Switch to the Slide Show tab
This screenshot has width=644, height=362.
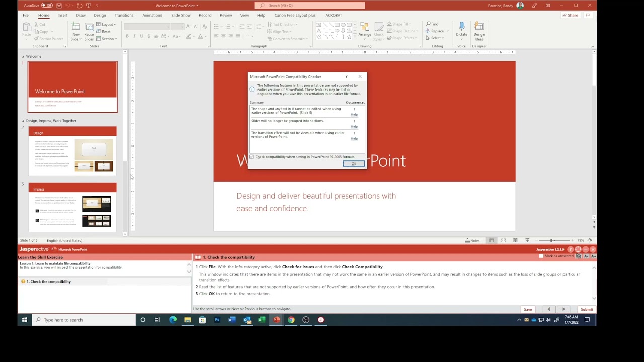click(x=181, y=15)
